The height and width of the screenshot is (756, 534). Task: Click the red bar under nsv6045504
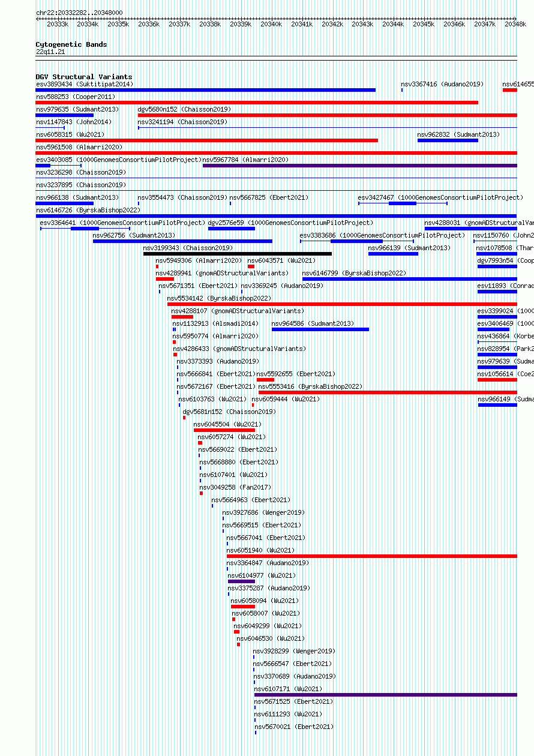click(x=224, y=430)
